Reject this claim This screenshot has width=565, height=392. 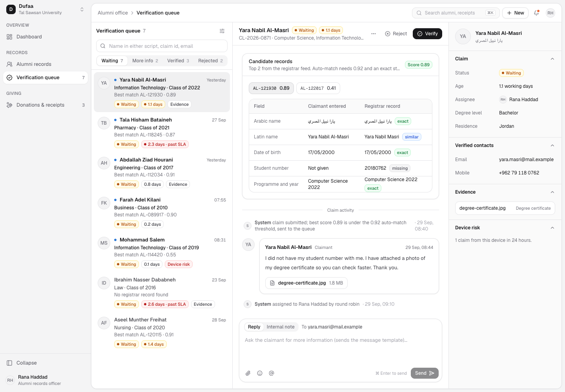[x=396, y=34]
